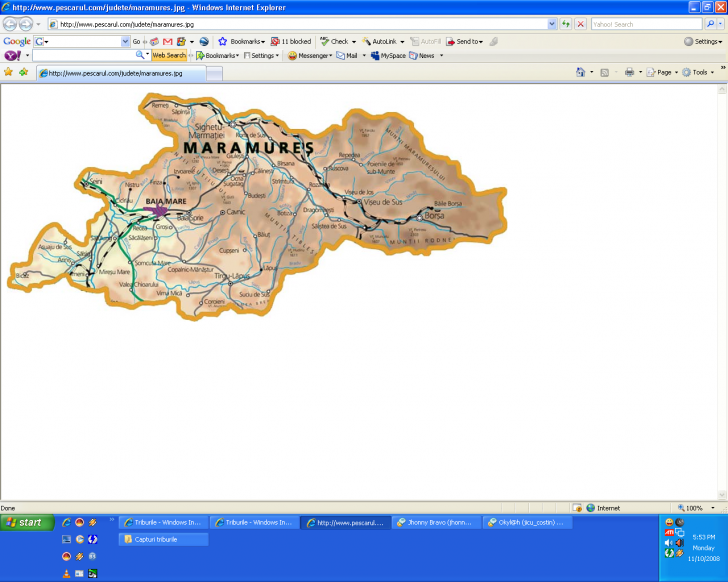Viewport: 728px width, 582px height.
Task: Open the address bar URL dropdown
Action: (x=551, y=24)
